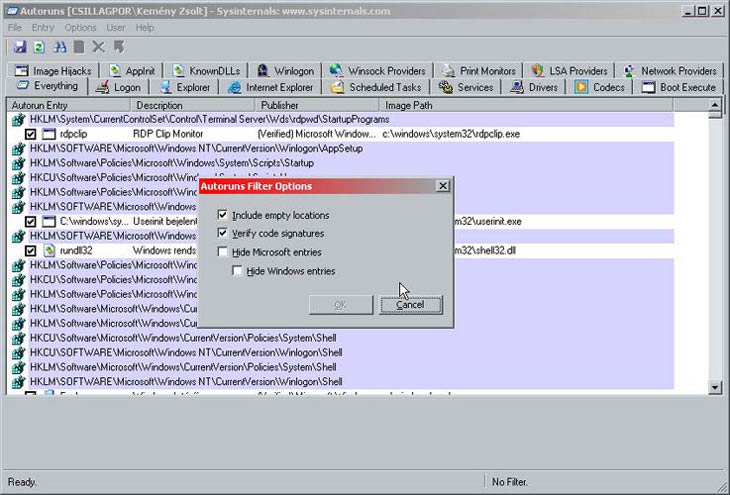Click the Delete X toolbar icon
The width and height of the screenshot is (730, 495).
pyautogui.click(x=98, y=47)
